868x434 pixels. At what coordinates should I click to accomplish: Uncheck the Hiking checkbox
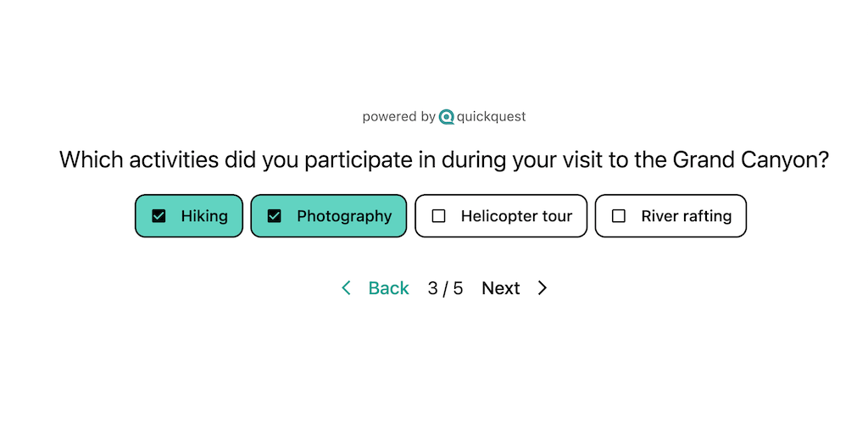(x=159, y=216)
